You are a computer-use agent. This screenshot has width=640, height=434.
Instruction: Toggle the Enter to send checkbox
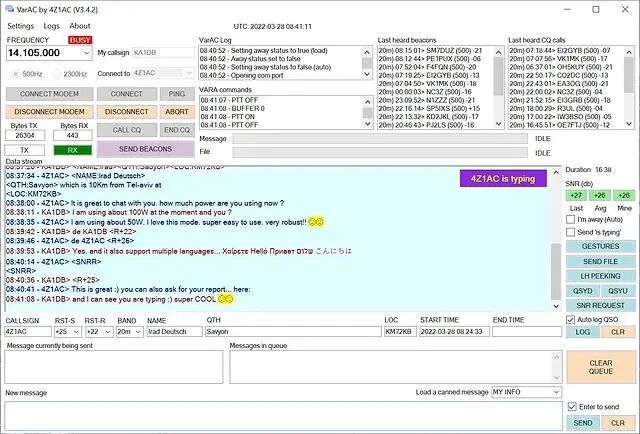pyautogui.click(x=572, y=407)
